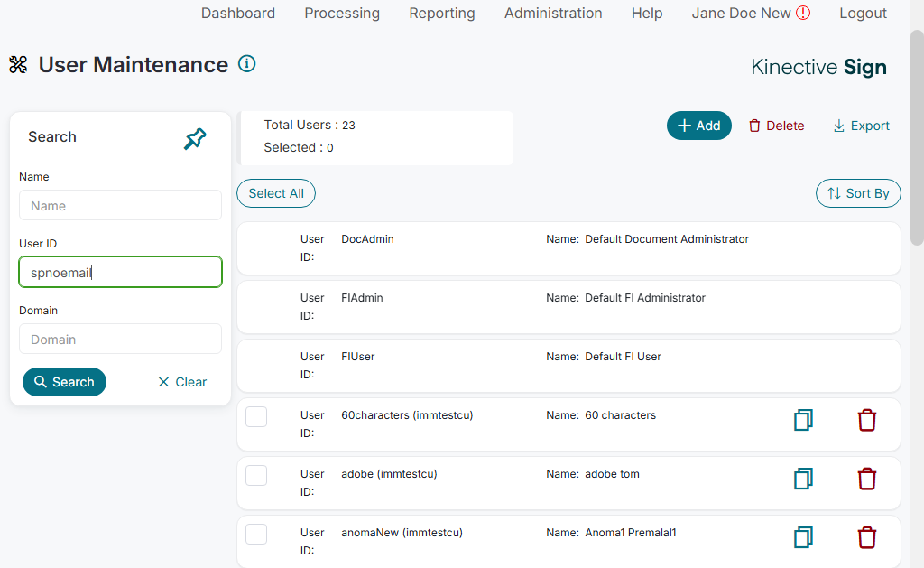The height and width of the screenshot is (568, 924).
Task: Copy the 60characters user row
Action: [803, 421]
